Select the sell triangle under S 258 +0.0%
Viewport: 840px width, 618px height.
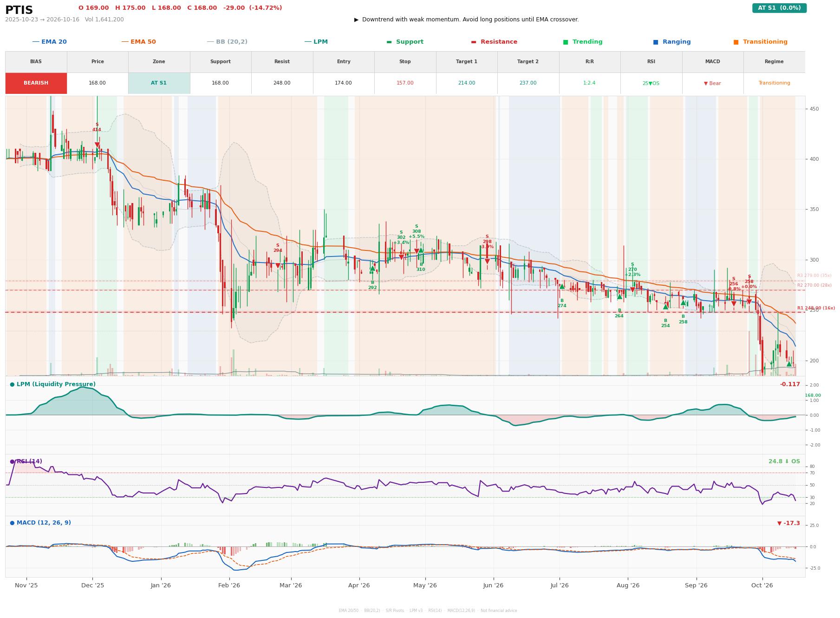click(749, 302)
